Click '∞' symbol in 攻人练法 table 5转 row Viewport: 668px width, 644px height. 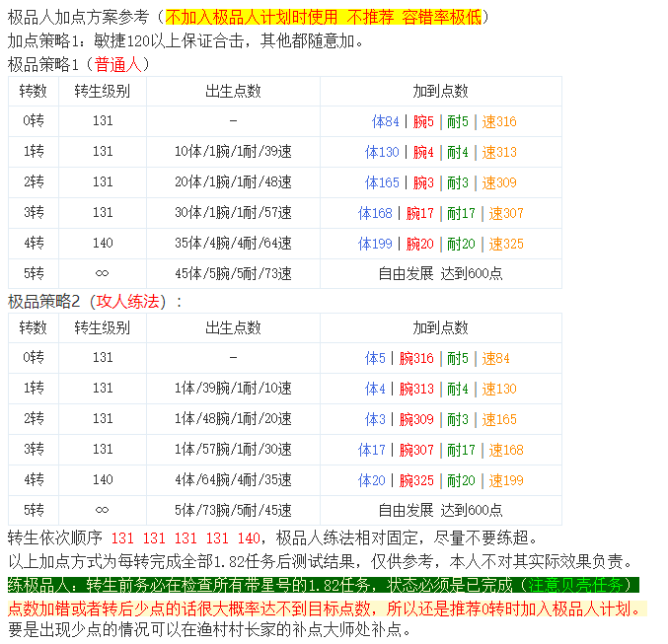point(103,510)
